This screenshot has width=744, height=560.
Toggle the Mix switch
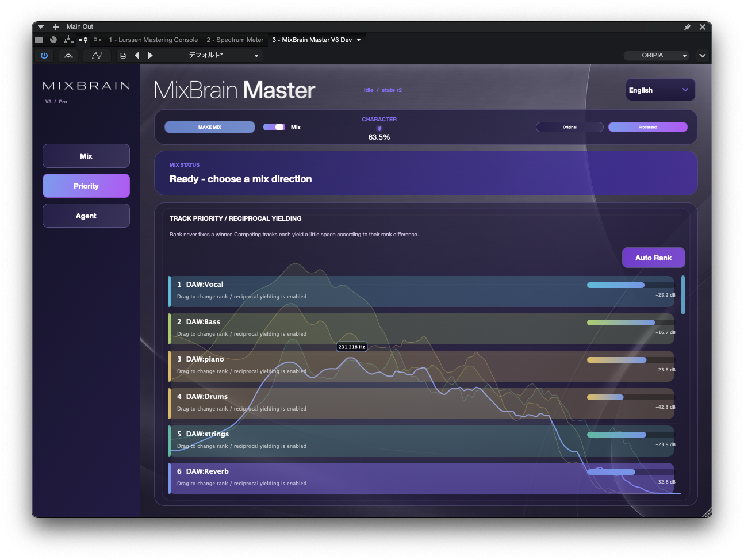[x=274, y=127]
